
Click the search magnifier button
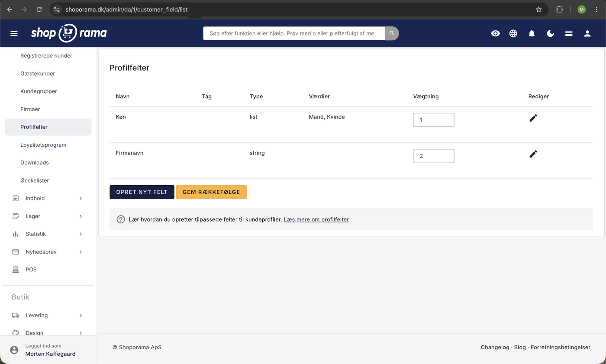pos(392,33)
